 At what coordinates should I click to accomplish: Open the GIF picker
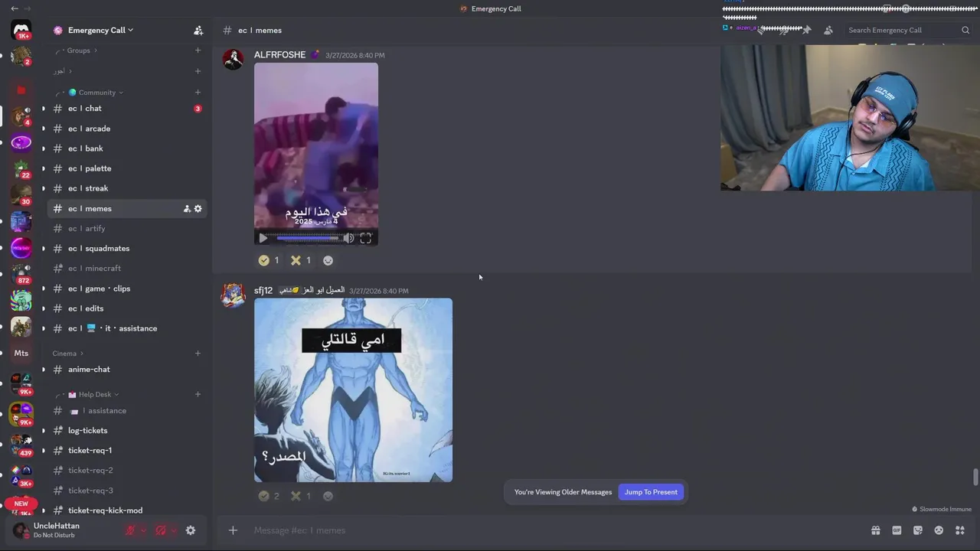[897, 530]
